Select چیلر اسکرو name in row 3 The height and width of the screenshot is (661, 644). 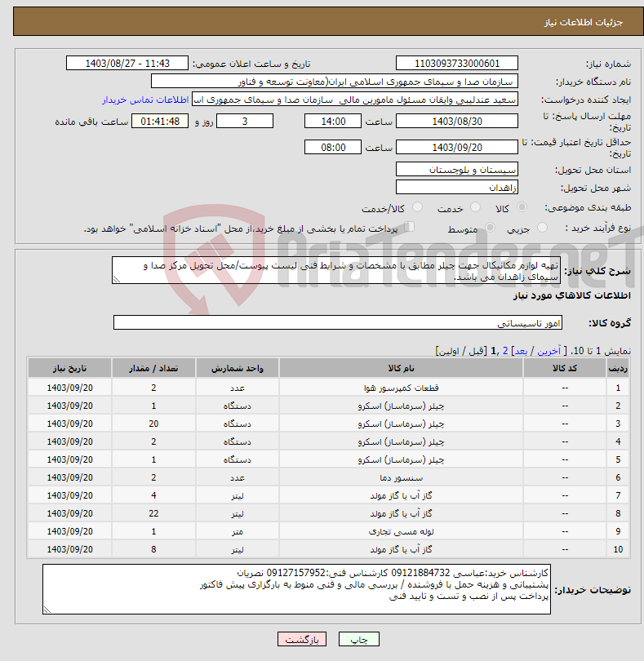pos(401,424)
